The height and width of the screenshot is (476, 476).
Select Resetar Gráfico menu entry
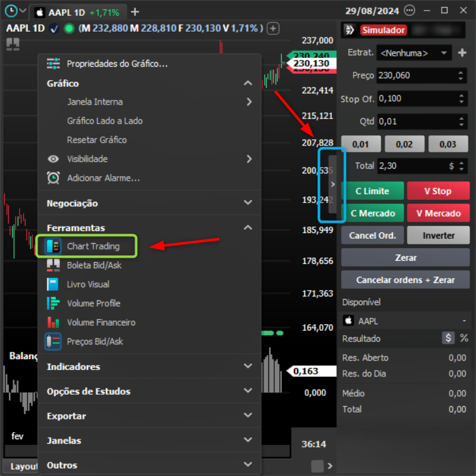tap(96, 140)
